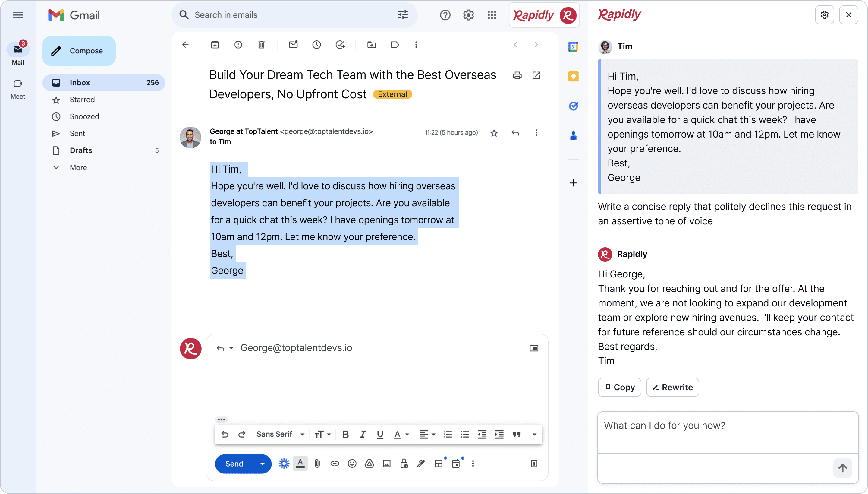Toggle underline formatting in the reply
Image resolution: width=868 pixels, height=494 pixels.
click(x=379, y=434)
